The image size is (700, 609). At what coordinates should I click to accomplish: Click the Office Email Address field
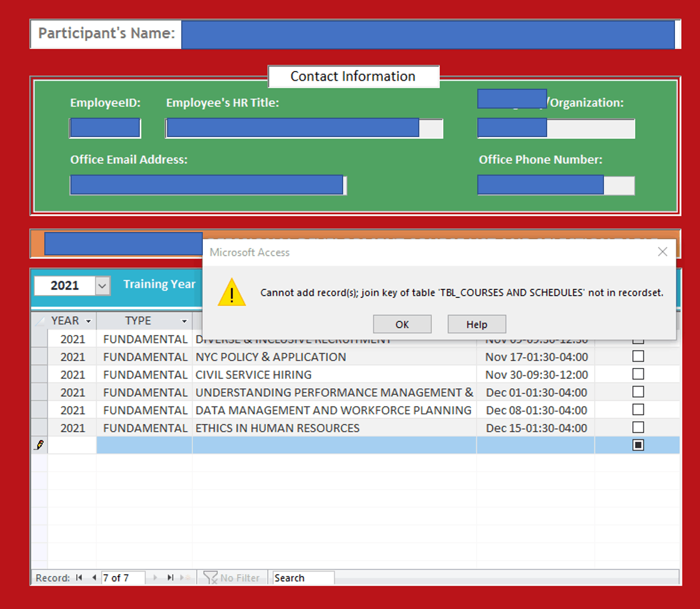pos(208,185)
